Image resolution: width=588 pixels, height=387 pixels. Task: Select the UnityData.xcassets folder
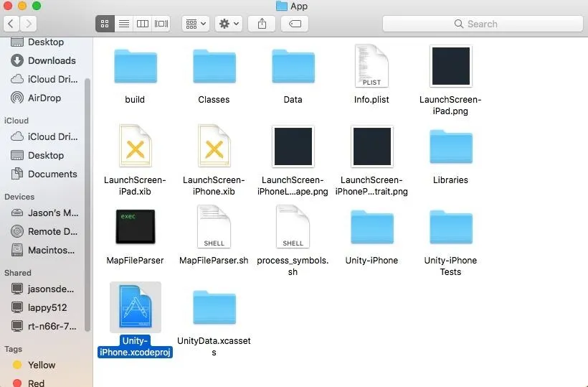[x=214, y=307]
